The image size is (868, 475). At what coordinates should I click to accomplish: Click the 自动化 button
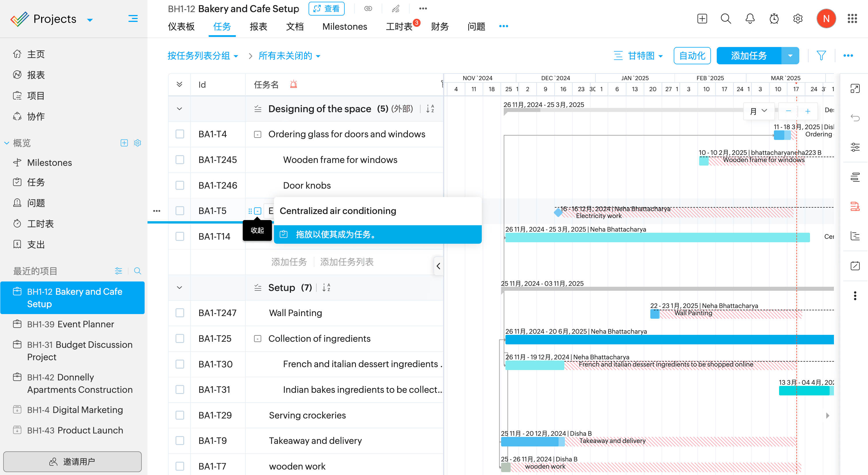point(692,56)
